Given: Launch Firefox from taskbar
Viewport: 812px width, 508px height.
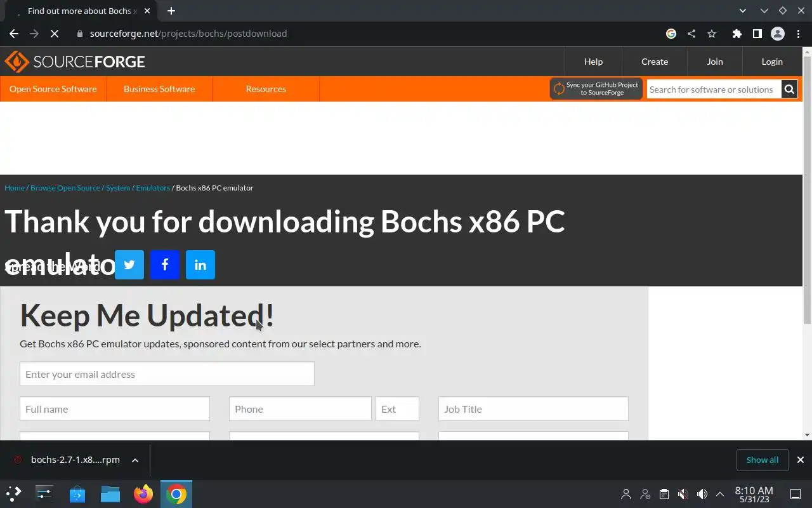Looking at the screenshot, I should [x=143, y=493].
